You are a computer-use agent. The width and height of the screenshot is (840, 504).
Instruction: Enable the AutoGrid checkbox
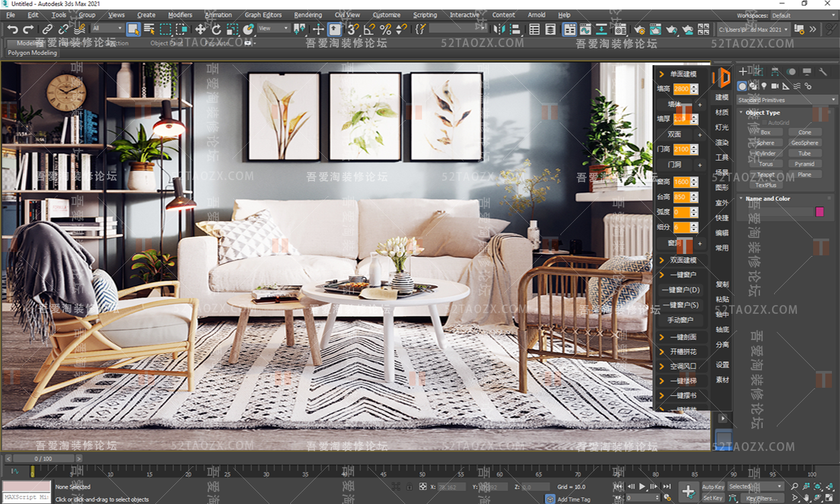pos(765,123)
